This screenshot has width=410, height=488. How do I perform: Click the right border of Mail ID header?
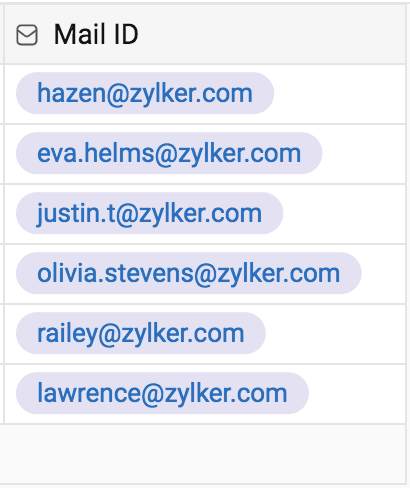(x=406, y=35)
